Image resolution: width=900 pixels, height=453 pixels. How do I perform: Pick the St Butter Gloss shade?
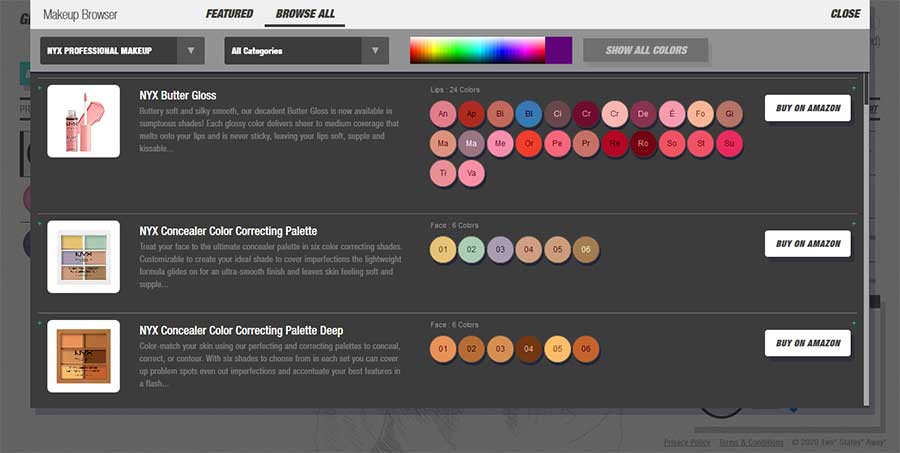point(701,144)
